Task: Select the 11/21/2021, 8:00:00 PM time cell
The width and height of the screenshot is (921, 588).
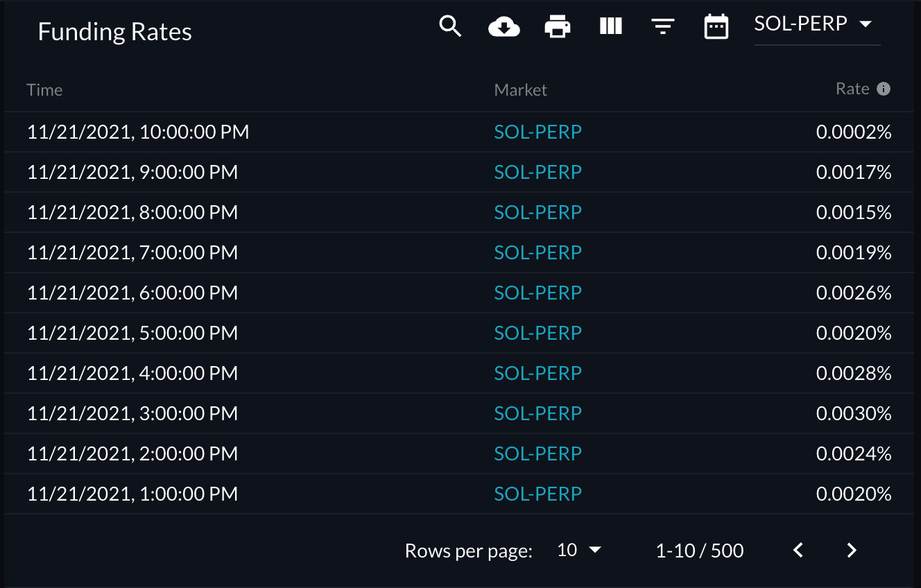Action: click(x=132, y=212)
